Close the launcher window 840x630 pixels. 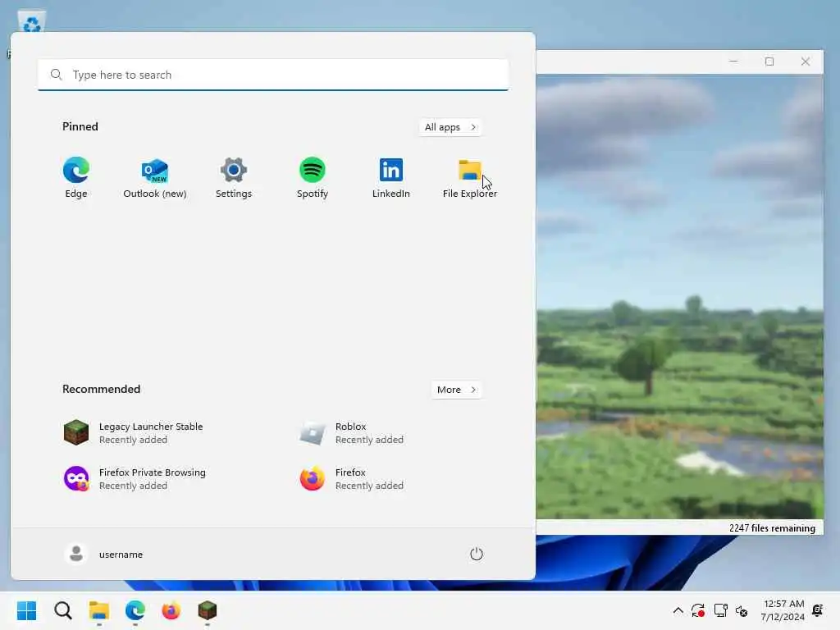click(x=806, y=62)
